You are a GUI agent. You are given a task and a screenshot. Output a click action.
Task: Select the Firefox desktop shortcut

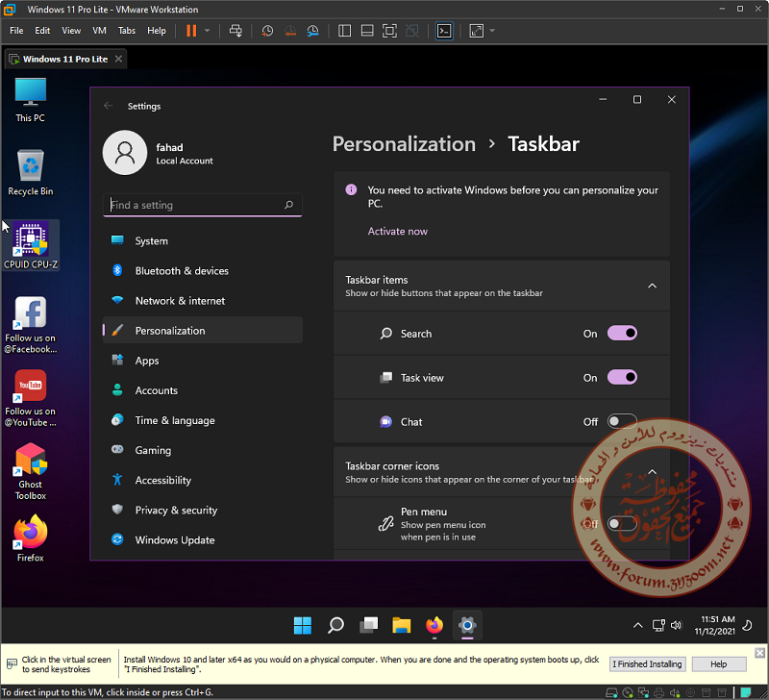(31, 538)
